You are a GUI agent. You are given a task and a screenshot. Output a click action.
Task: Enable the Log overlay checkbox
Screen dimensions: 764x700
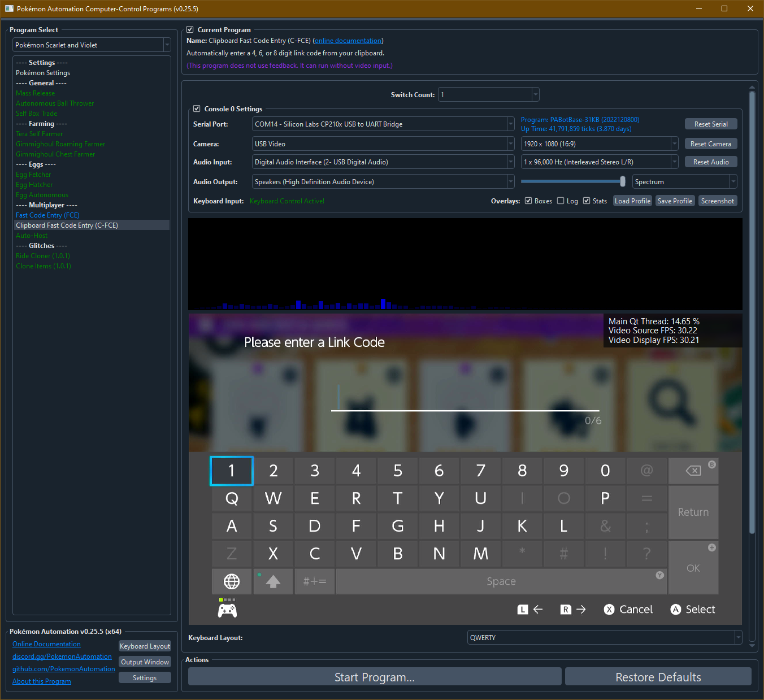pyautogui.click(x=561, y=201)
